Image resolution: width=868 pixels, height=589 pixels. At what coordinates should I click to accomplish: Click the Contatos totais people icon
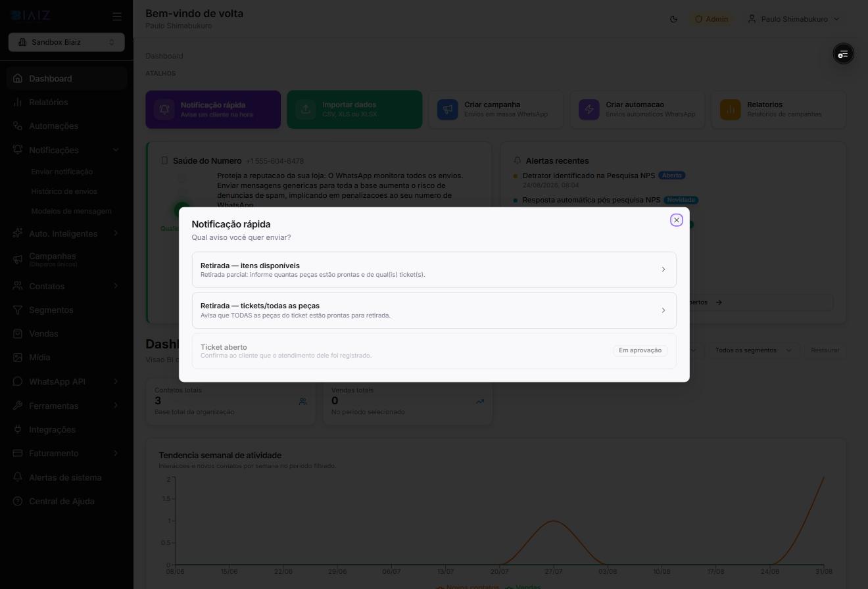pyautogui.click(x=303, y=401)
